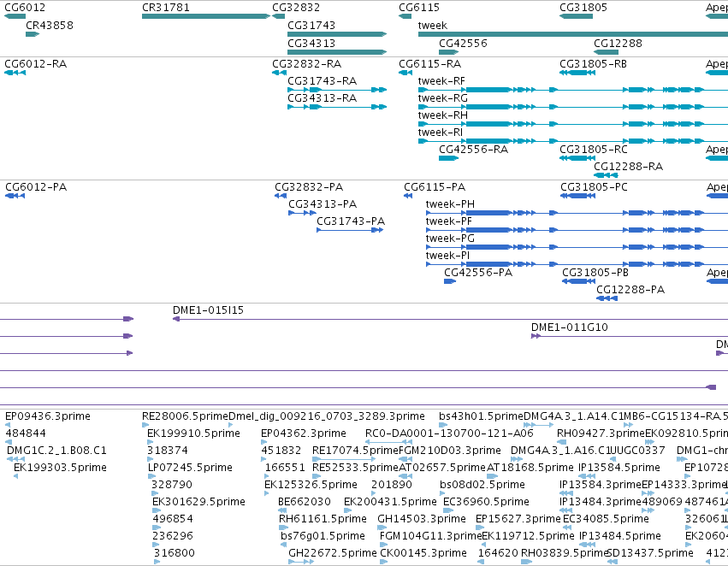This screenshot has width=728, height=566.
Task: Select the tweek gene label
Action: 432,26
